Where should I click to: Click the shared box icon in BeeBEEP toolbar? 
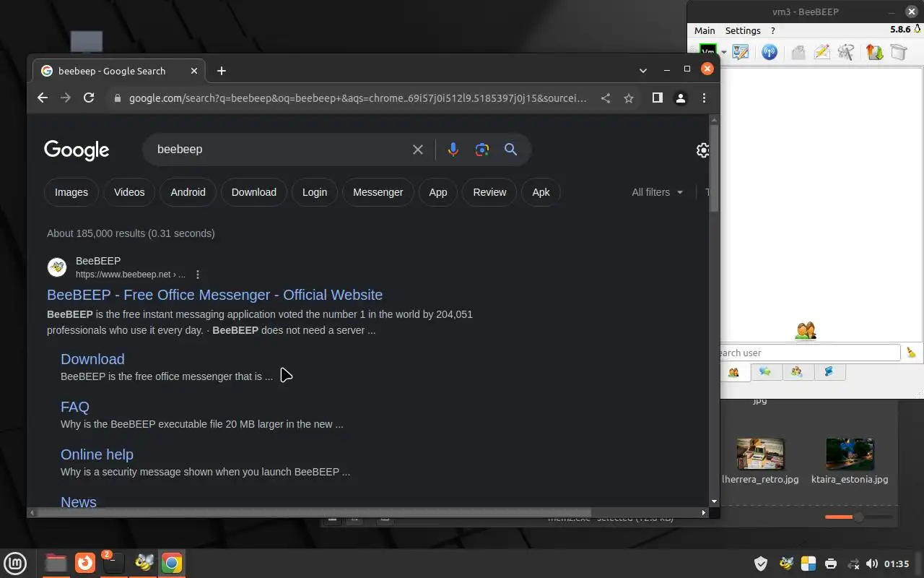[898, 52]
